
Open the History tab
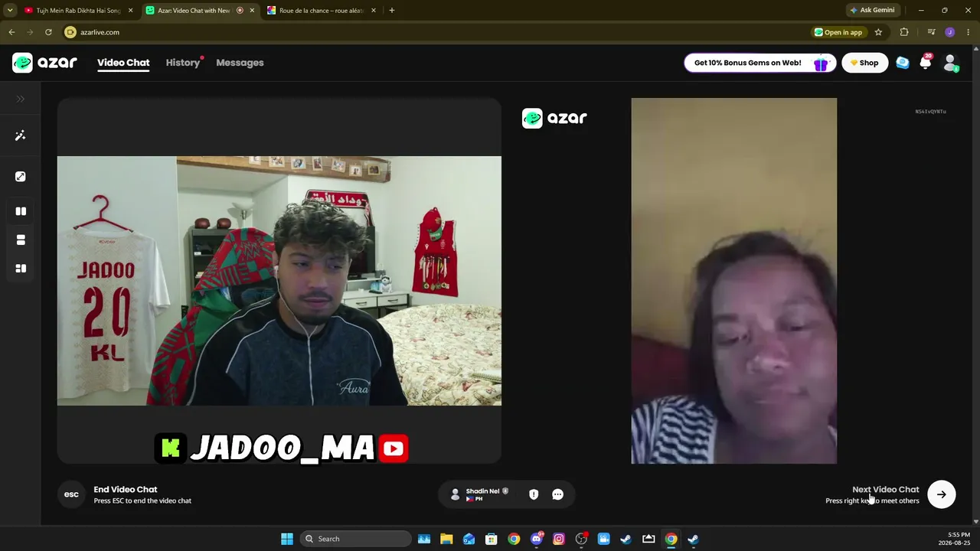183,63
